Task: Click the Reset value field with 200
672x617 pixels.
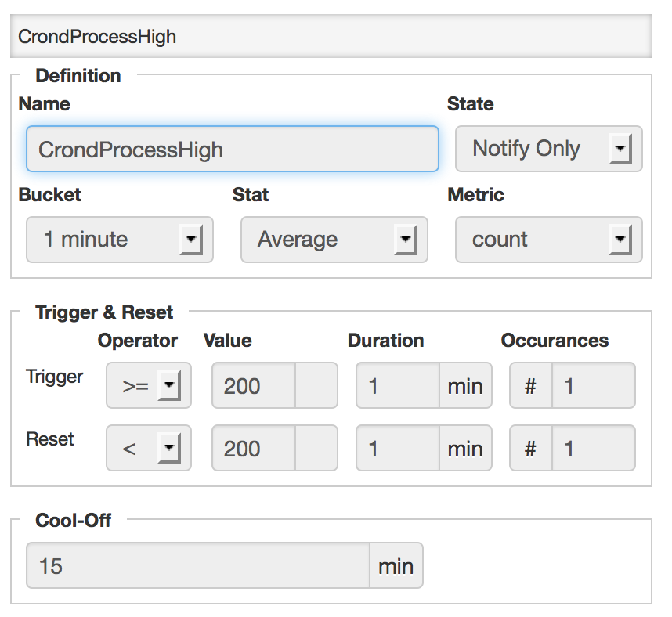Action: 253,448
